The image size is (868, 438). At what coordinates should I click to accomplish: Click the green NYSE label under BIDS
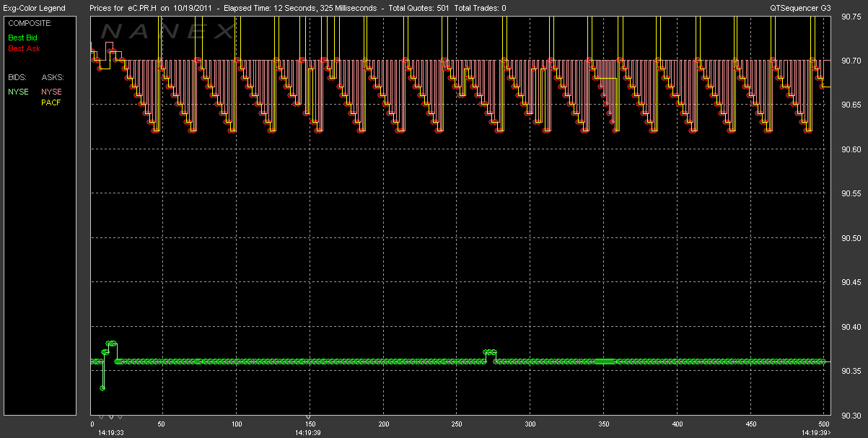(x=18, y=92)
